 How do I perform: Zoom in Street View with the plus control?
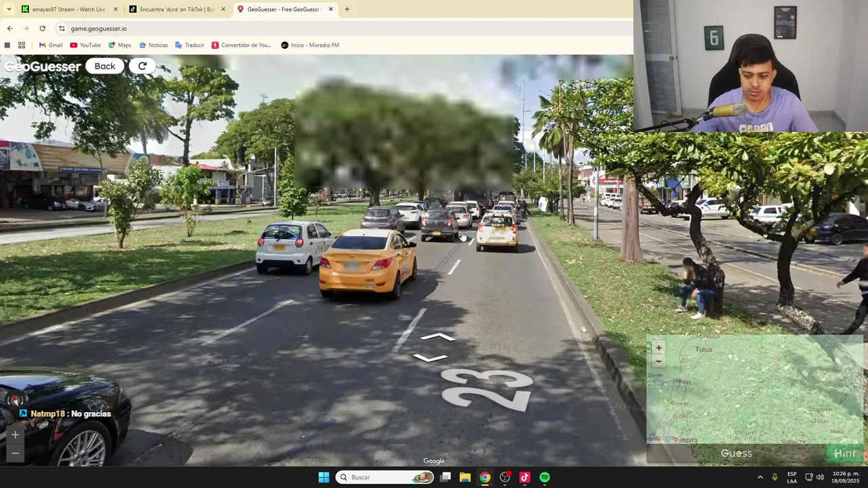pos(15,435)
